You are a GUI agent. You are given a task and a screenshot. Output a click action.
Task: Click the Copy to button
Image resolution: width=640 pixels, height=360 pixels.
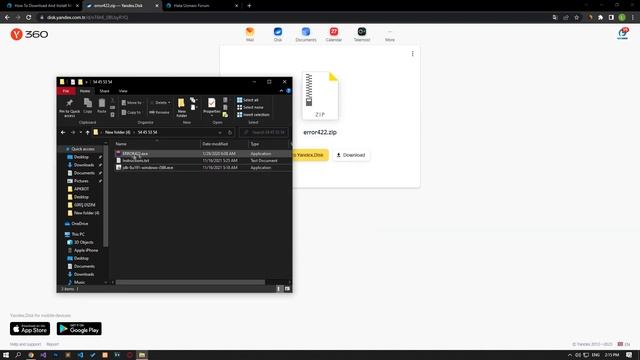(131, 112)
